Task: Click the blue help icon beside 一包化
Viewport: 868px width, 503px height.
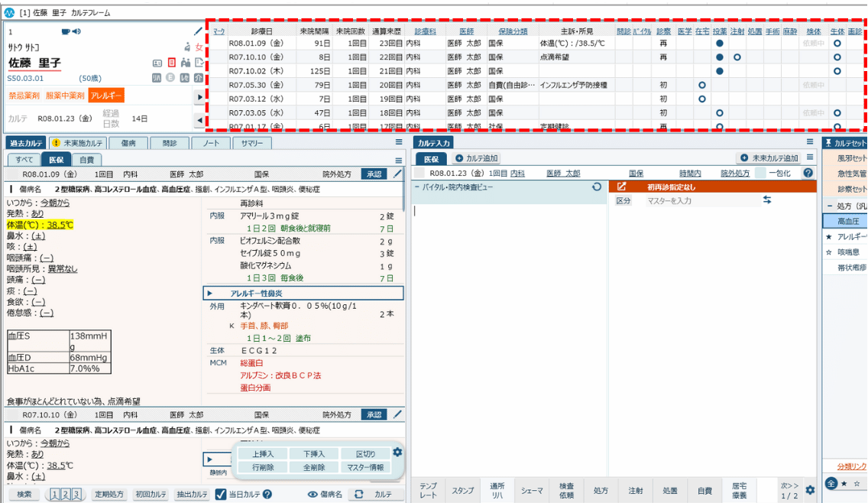Action: point(808,174)
